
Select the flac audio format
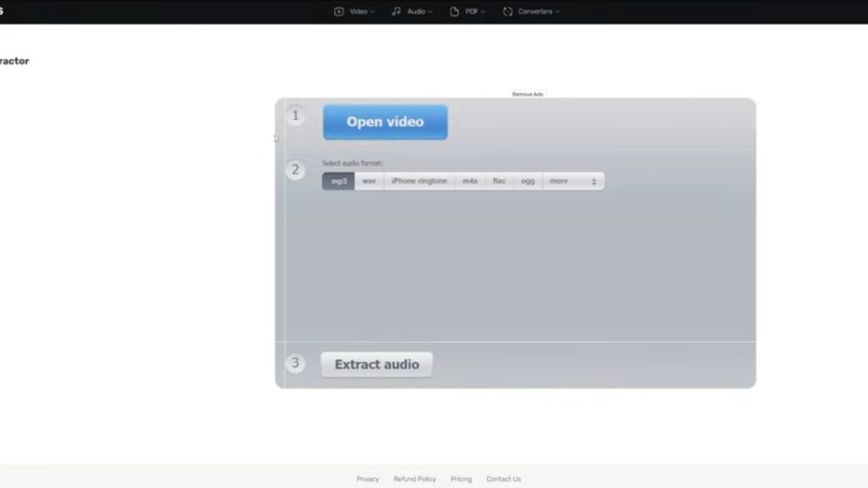pos(499,181)
